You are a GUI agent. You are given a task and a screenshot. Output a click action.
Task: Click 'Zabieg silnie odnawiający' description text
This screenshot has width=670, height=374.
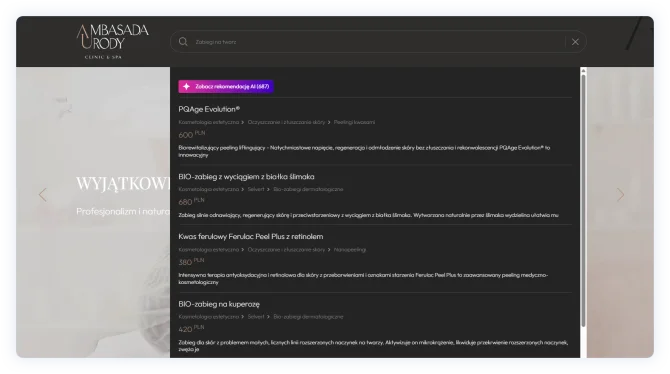368,215
